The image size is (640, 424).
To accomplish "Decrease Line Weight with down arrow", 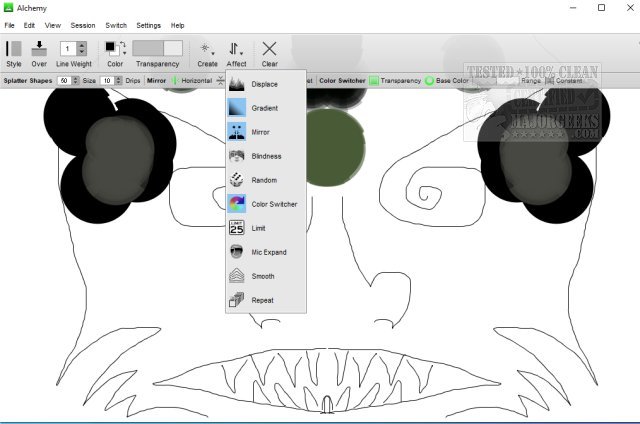I will coord(82,52).
